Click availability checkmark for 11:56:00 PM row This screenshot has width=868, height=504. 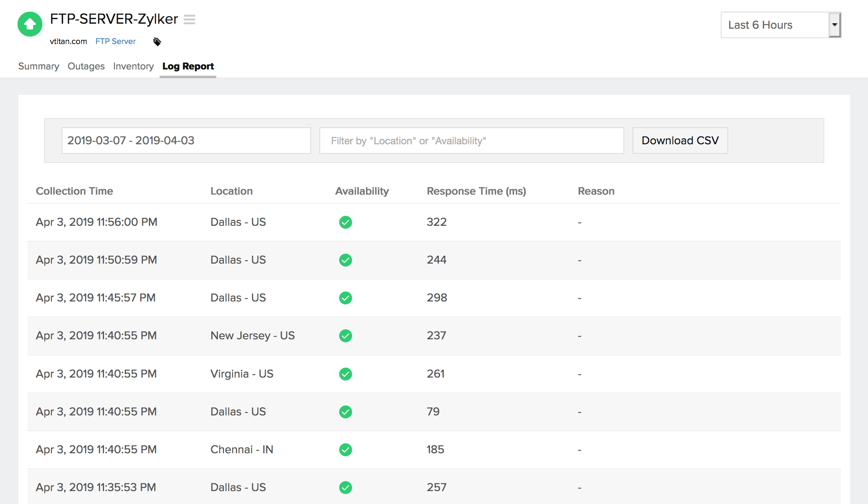coord(345,222)
